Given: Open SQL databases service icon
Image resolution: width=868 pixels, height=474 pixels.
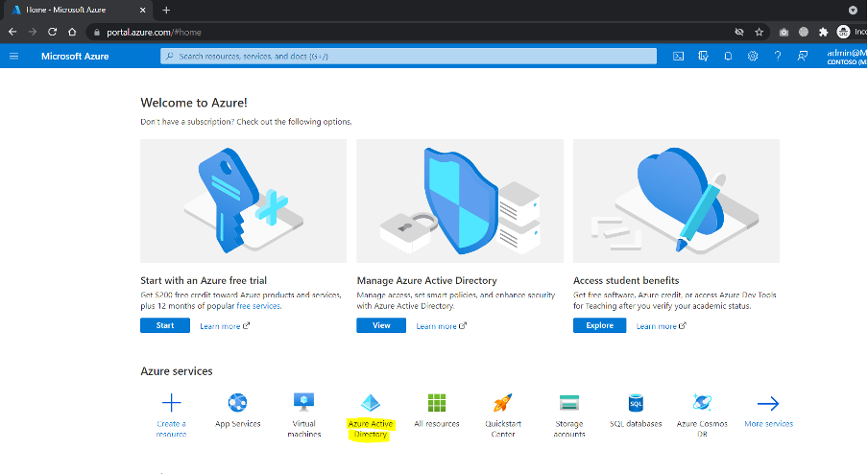Looking at the screenshot, I should 636,403.
